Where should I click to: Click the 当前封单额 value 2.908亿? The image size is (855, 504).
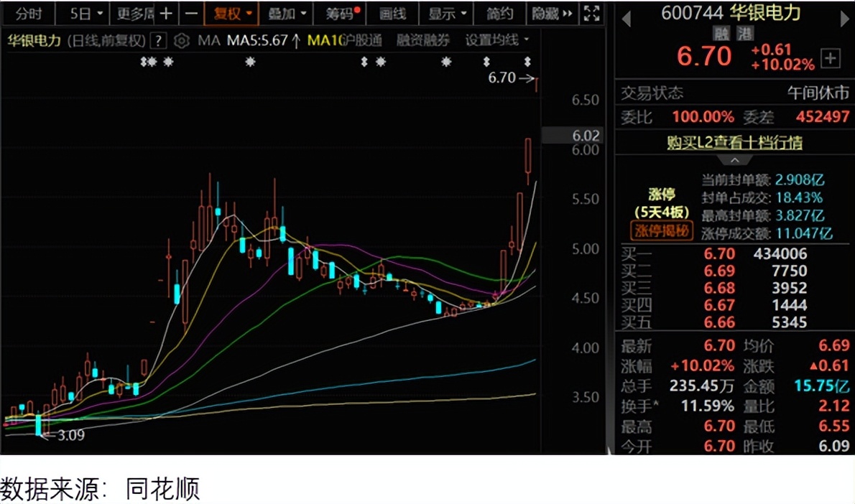[800, 179]
